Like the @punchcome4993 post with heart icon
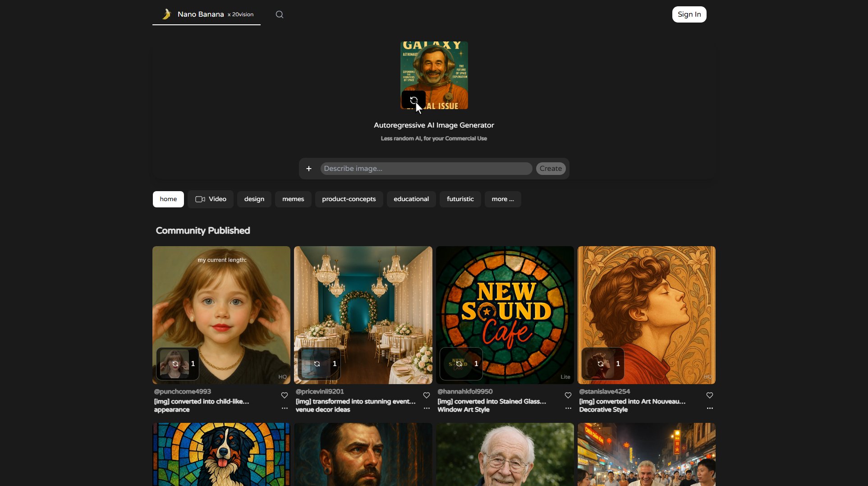 285,395
